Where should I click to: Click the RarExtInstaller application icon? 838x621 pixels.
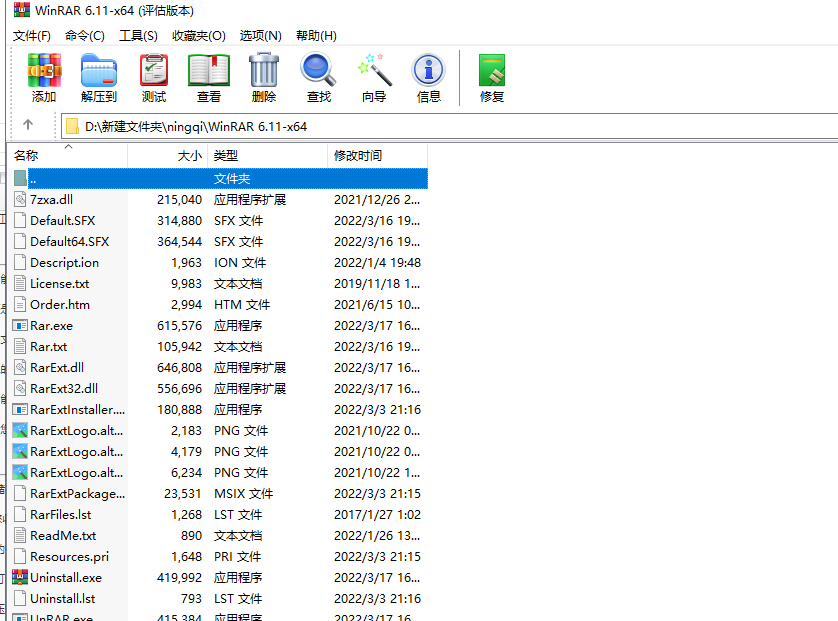(x=20, y=409)
